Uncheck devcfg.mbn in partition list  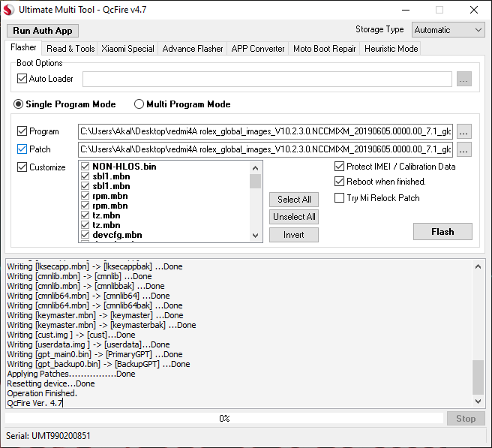coord(85,235)
